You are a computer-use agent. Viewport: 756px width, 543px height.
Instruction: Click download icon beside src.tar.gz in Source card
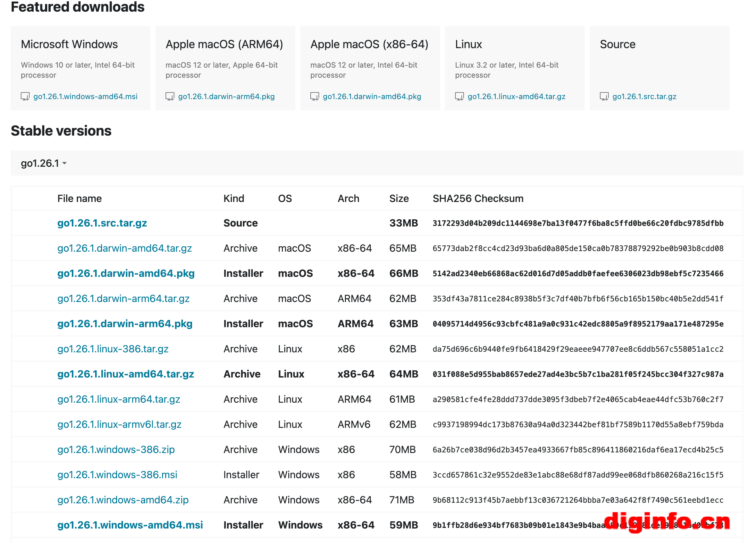pyautogui.click(x=604, y=96)
